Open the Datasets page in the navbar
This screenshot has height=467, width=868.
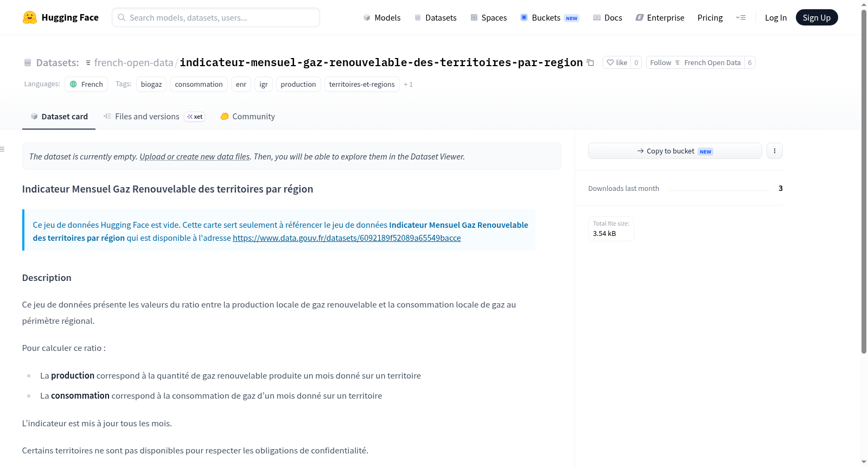click(x=435, y=17)
